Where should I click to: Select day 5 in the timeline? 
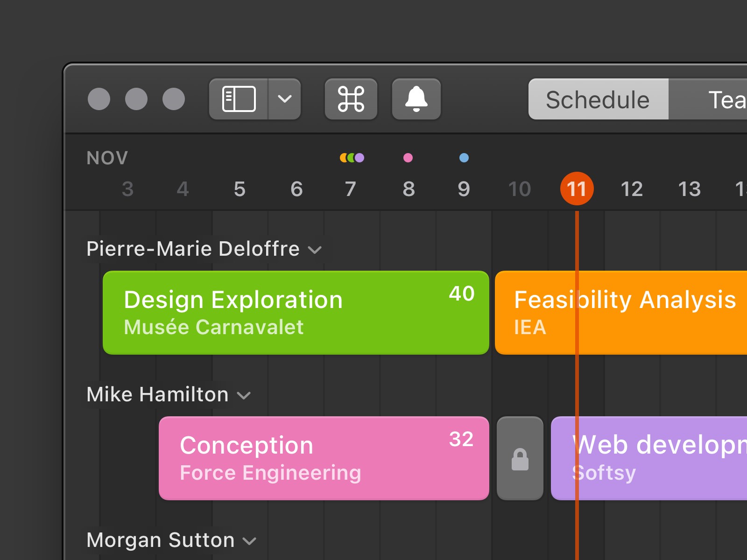coord(240,189)
